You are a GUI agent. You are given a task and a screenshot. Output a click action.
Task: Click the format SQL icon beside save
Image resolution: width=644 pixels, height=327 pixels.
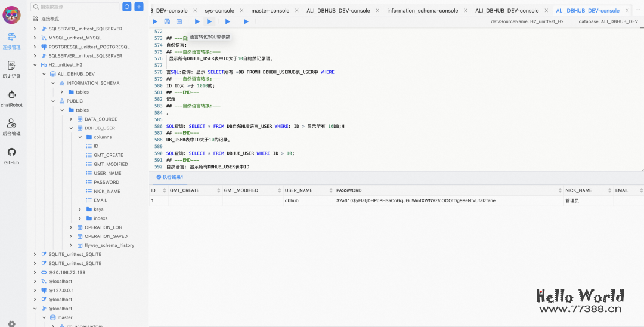point(179,21)
